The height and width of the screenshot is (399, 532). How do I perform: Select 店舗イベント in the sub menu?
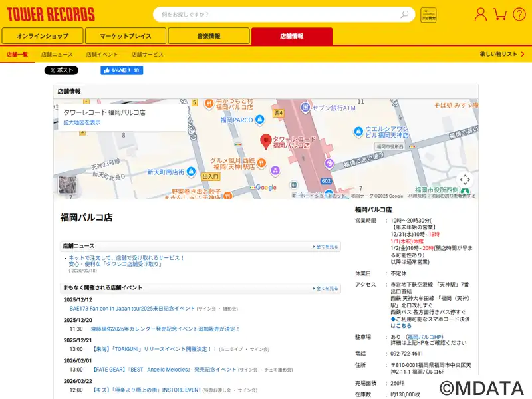click(x=102, y=54)
